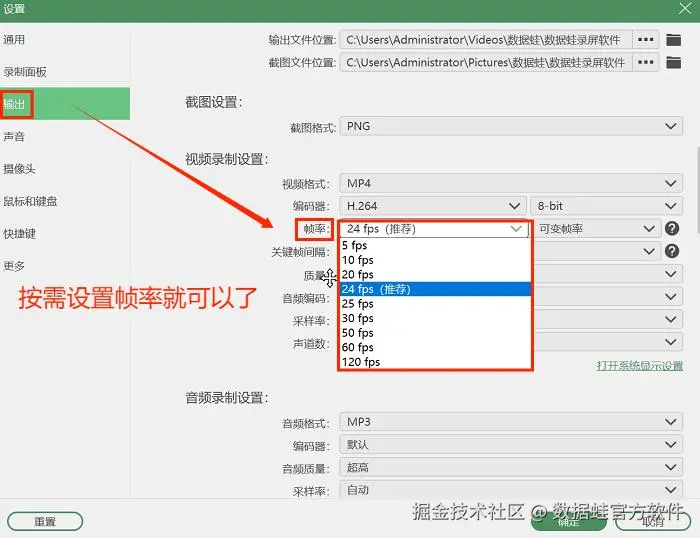Open folder for output file location
The width and height of the screenshot is (700, 538).
click(x=673, y=40)
